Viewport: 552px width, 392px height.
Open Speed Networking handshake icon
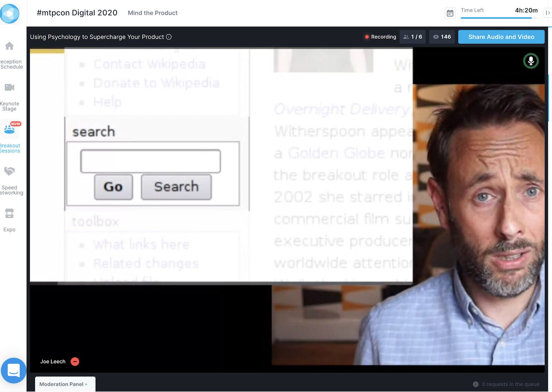9,171
